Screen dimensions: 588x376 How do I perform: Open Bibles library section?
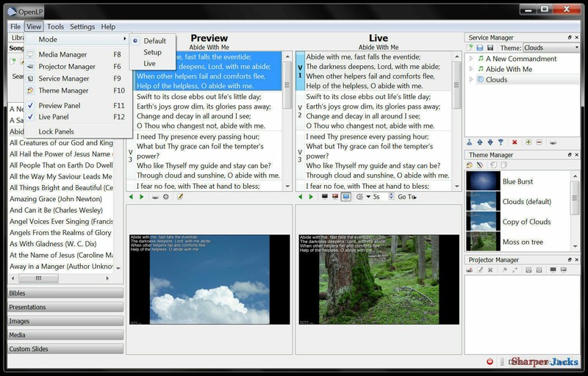pos(65,293)
